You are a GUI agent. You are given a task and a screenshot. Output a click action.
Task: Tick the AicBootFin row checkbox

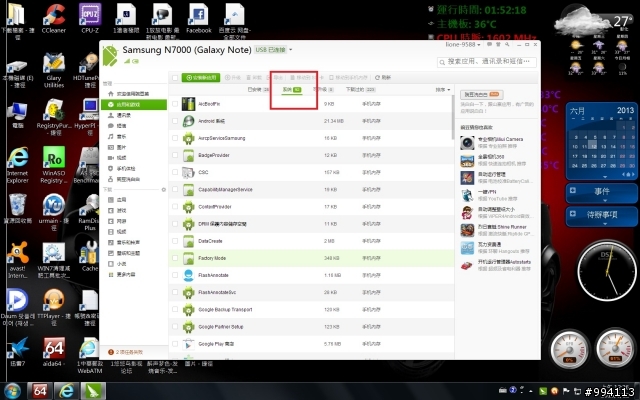[175, 104]
